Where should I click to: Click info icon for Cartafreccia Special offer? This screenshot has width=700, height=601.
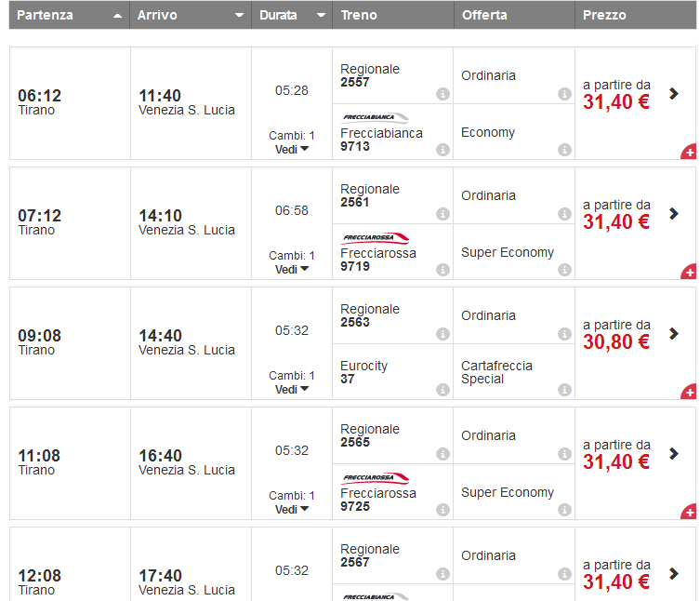(564, 390)
